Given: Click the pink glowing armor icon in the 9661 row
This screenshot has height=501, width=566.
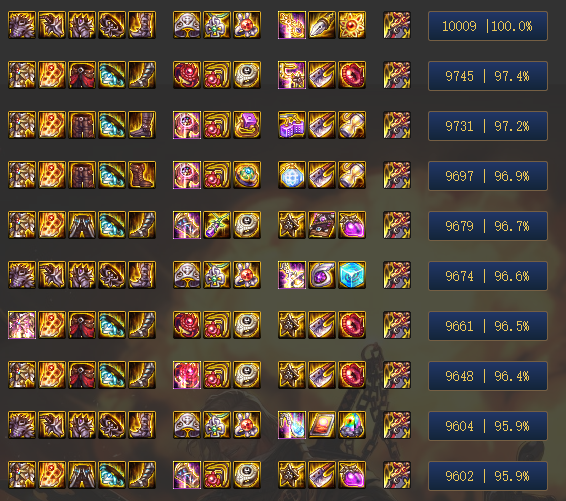Looking at the screenshot, I should (22, 325).
